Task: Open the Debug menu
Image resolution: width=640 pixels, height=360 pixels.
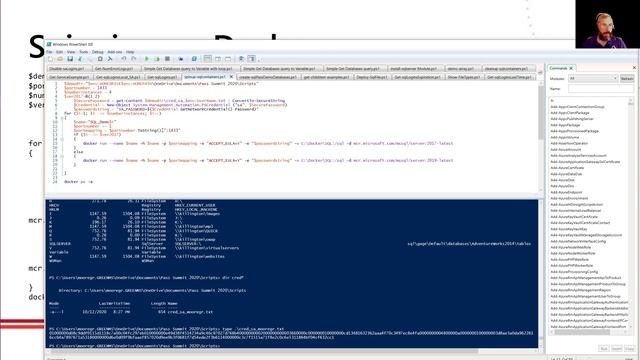Action: tap(98, 52)
